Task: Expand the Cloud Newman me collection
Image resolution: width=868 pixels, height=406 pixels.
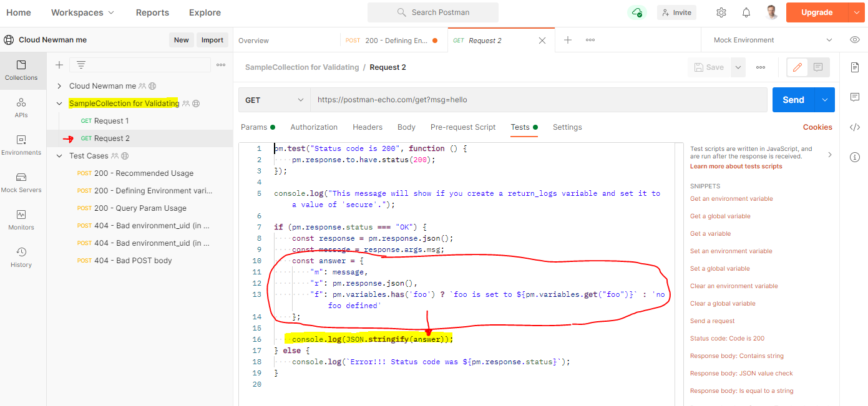Action: point(59,86)
